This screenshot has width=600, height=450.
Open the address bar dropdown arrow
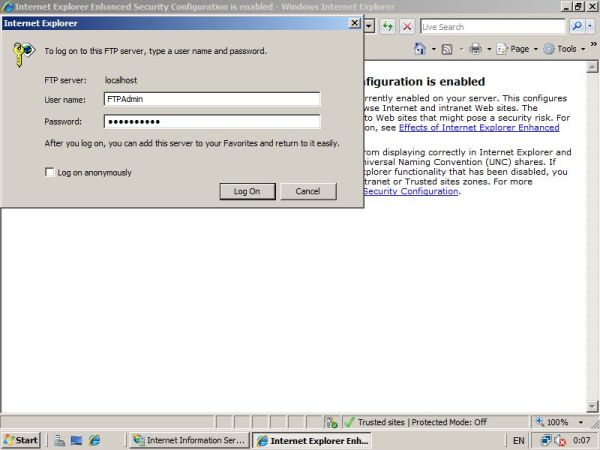369,26
